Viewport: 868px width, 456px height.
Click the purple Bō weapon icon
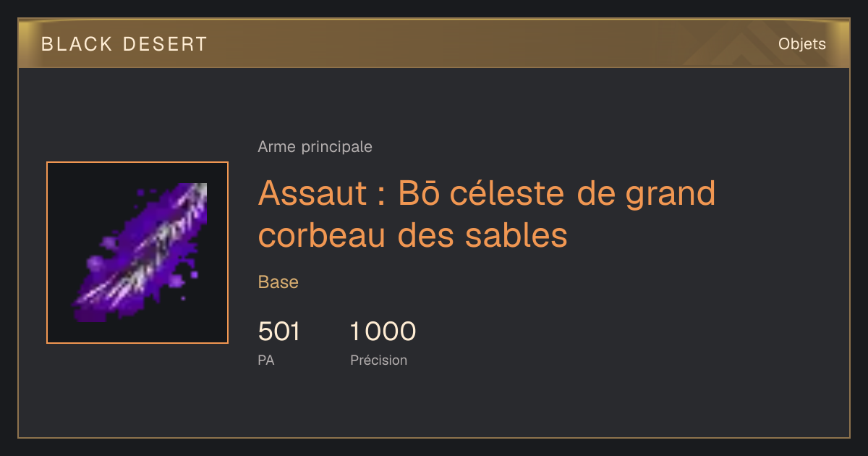pyautogui.click(x=137, y=253)
